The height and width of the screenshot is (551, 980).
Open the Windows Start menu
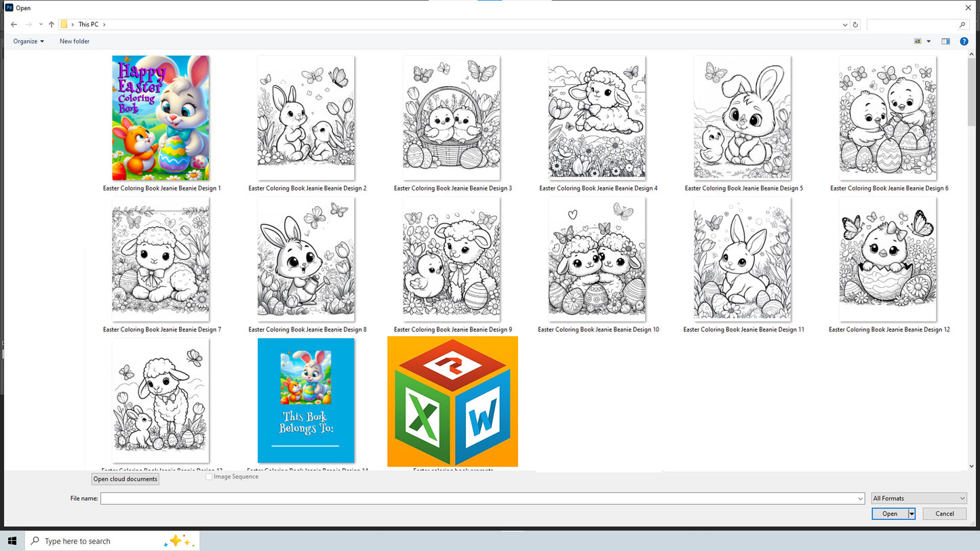pyautogui.click(x=12, y=541)
